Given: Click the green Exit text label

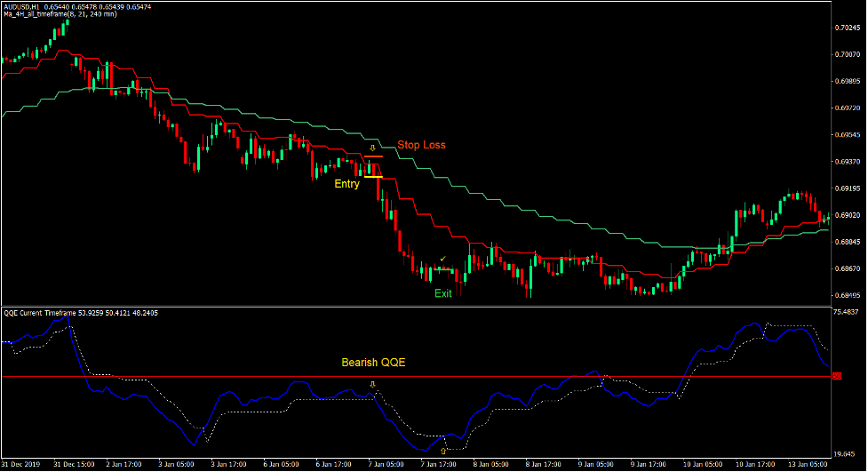Looking at the screenshot, I should coord(442,292).
